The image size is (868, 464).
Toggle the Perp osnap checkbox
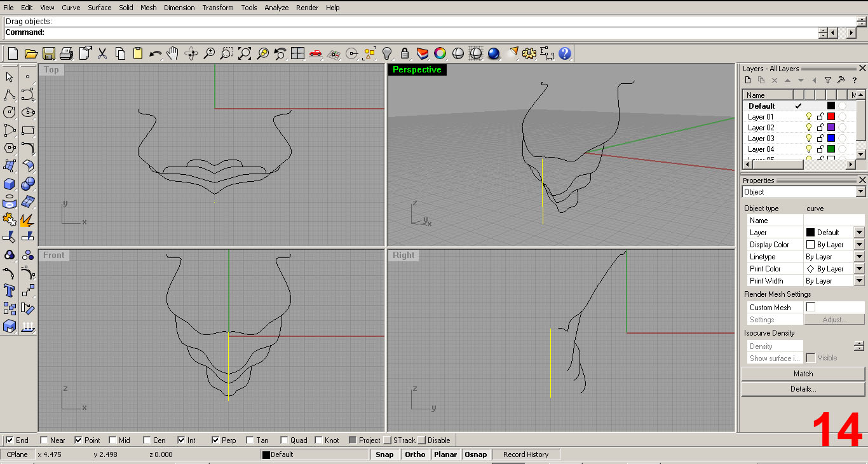point(216,440)
